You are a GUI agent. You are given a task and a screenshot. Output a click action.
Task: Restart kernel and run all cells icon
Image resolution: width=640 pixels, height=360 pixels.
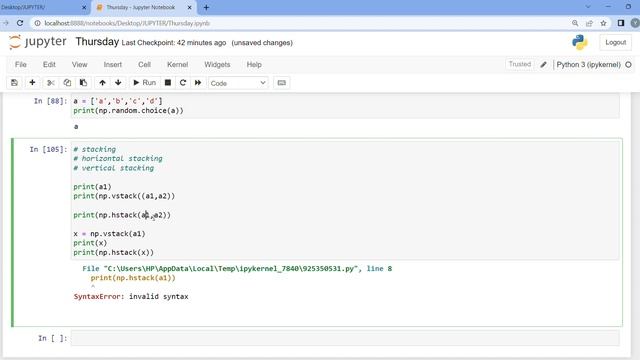click(x=198, y=83)
